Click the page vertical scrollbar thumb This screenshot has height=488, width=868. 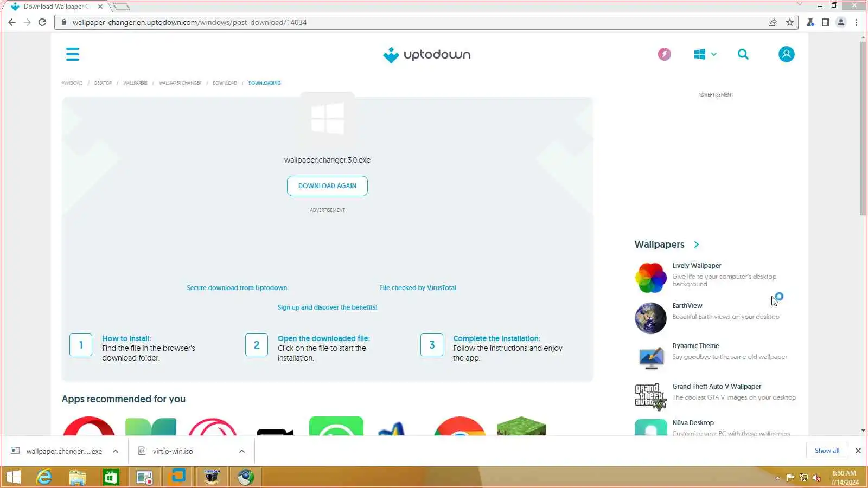click(863, 128)
